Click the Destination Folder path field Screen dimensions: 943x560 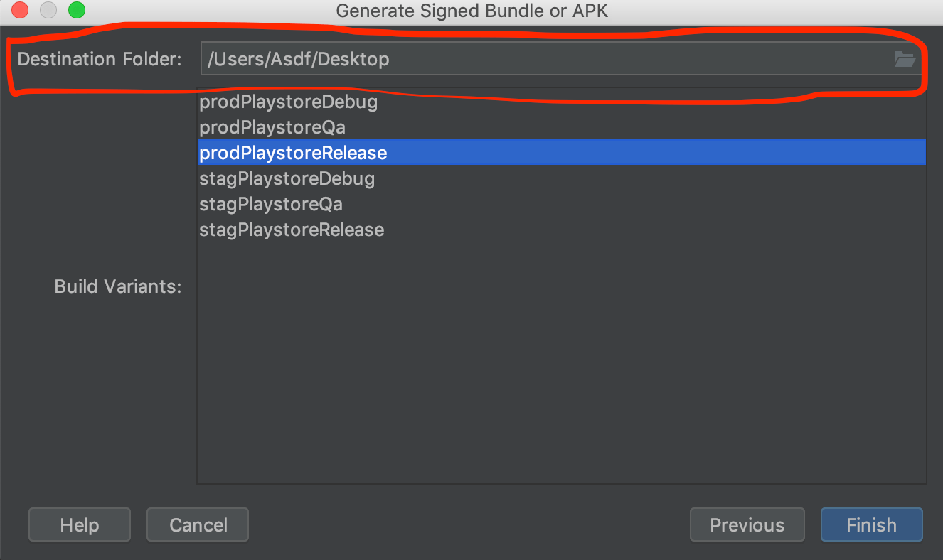coord(498,59)
